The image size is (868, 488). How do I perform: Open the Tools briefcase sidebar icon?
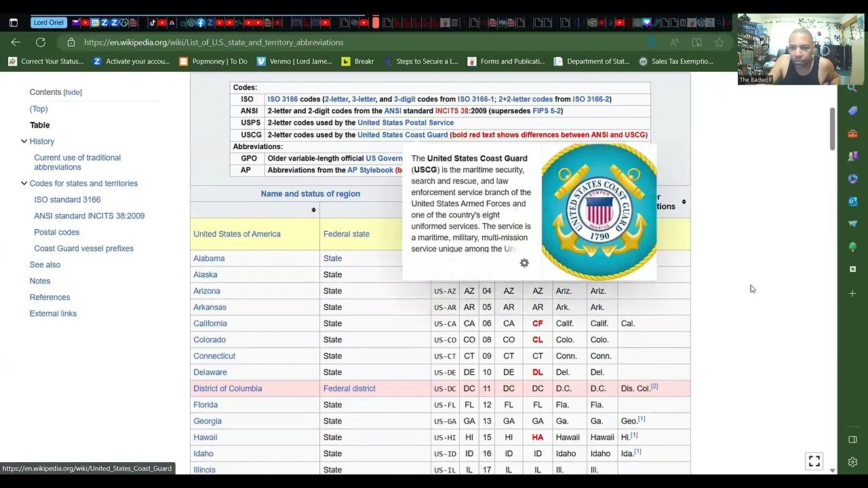pos(852,134)
